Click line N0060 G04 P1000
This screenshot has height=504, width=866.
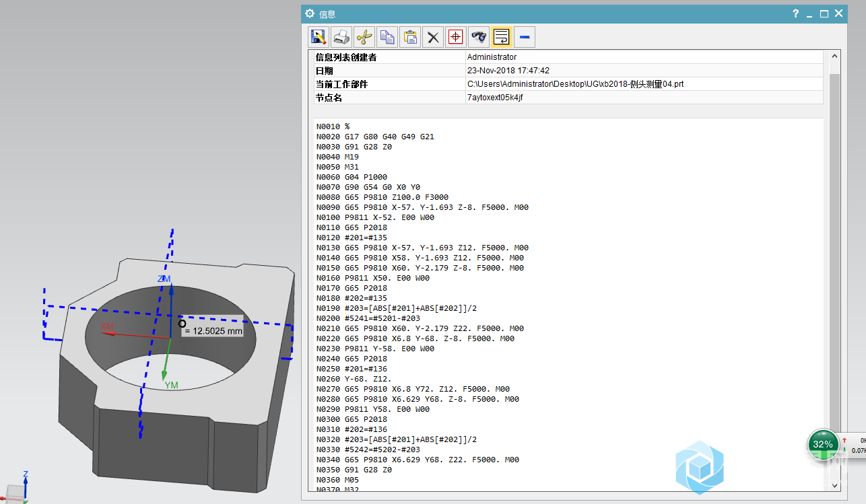coord(352,177)
